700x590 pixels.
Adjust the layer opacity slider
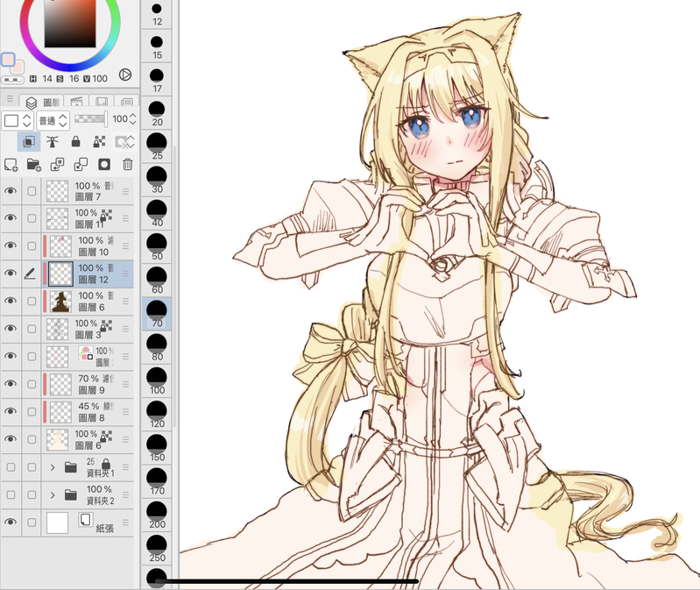(91, 119)
